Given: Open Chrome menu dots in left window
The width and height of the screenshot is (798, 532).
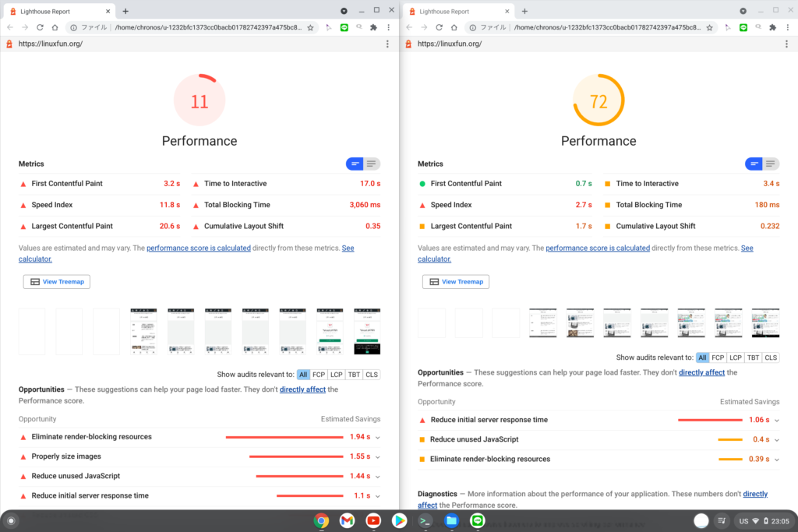Looking at the screenshot, I should click(x=388, y=27).
